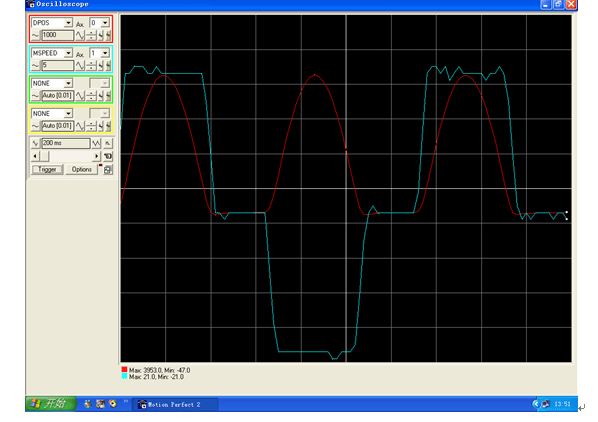Decrease vertical scale of MSPEED channel
Viewport: 598px width, 422px height.
(x=35, y=66)
